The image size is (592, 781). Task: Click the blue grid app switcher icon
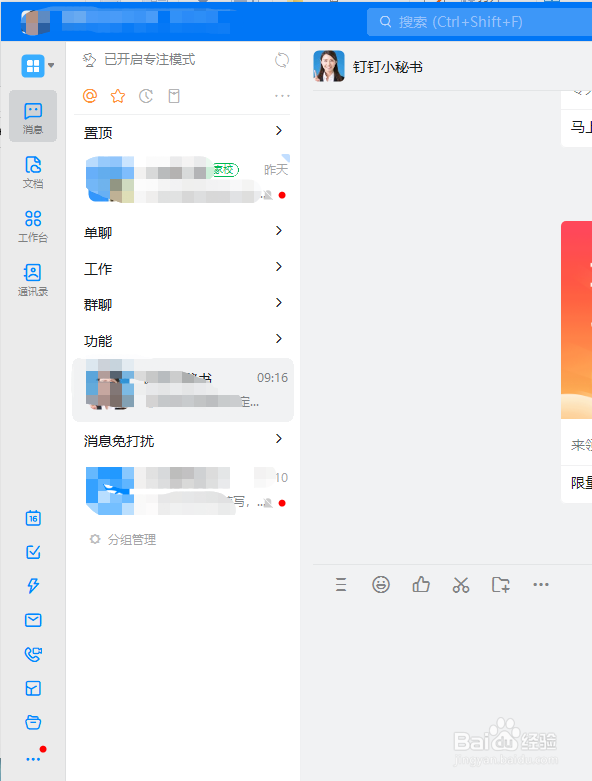point(33,66)
